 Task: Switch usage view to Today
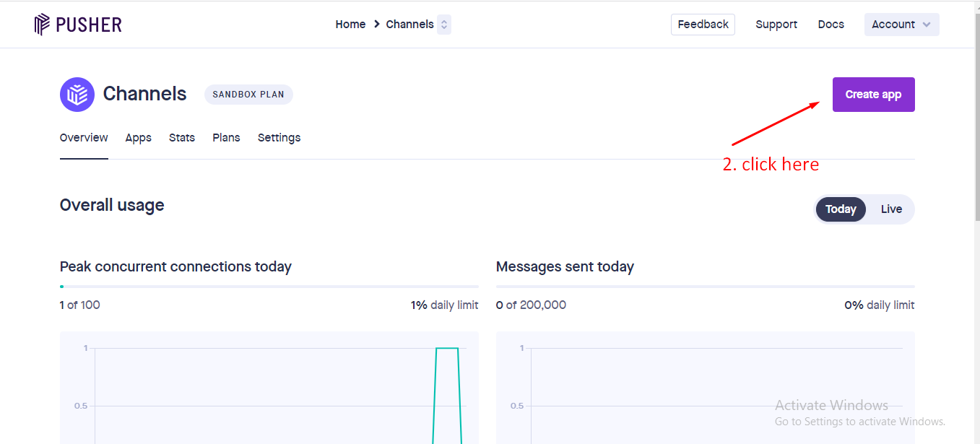[x=841, y=209]
